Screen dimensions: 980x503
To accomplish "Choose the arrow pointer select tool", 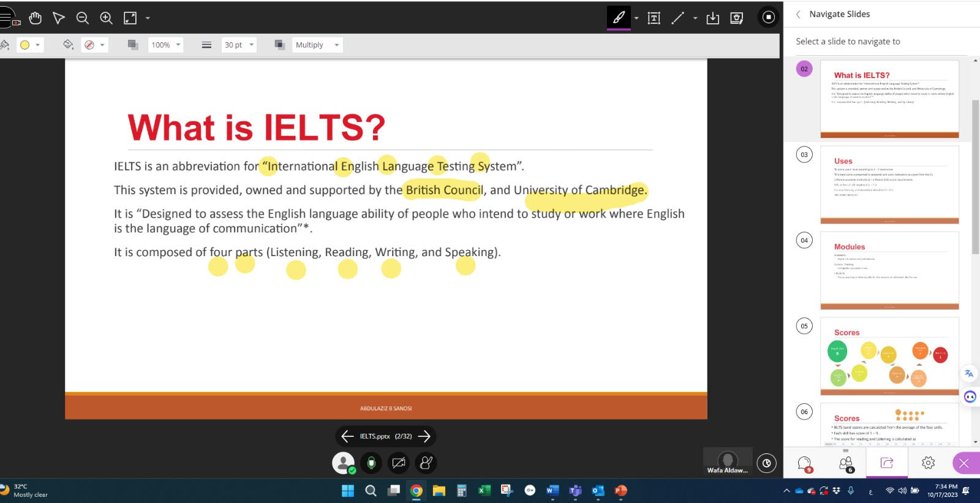I will [59, 18].
